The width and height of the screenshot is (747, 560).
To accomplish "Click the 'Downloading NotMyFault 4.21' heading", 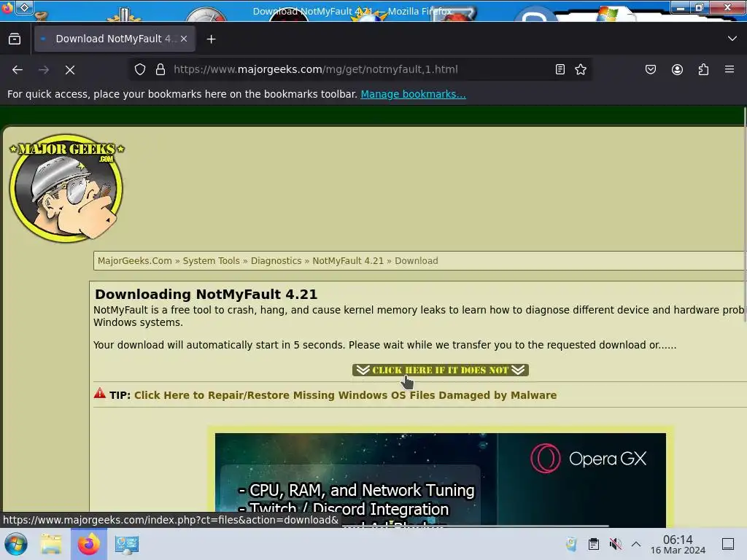I will [206, 295].
